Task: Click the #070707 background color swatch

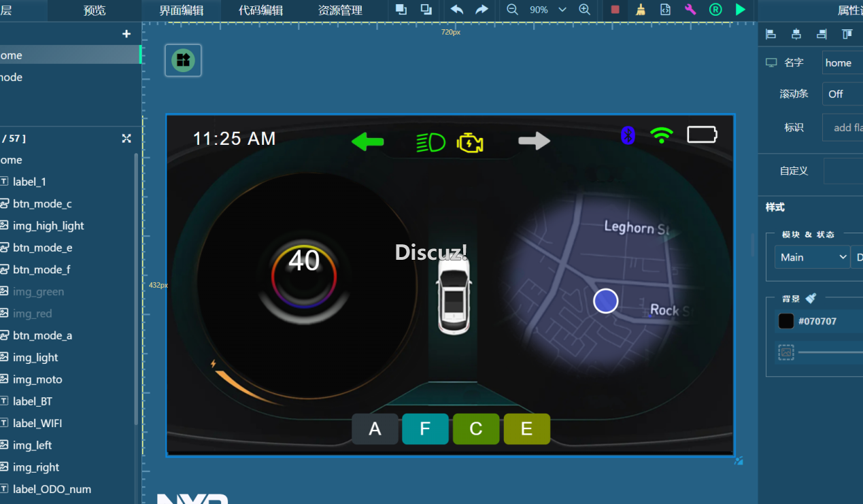Action: 786,321
